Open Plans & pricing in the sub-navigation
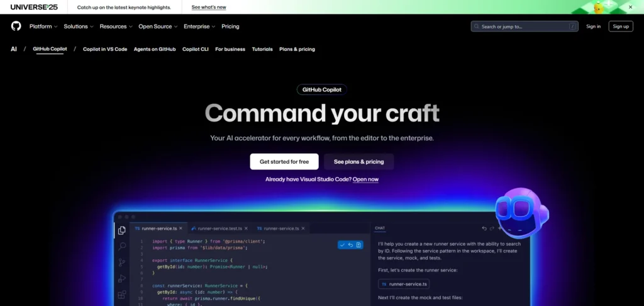 [x=297, y=49]
